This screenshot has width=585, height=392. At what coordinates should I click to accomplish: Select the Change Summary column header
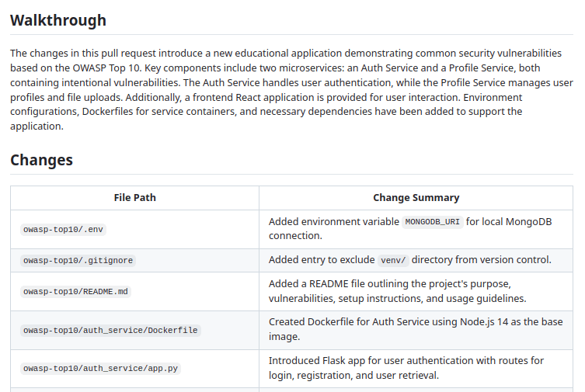pyautogui.click(x=416, y=198)
